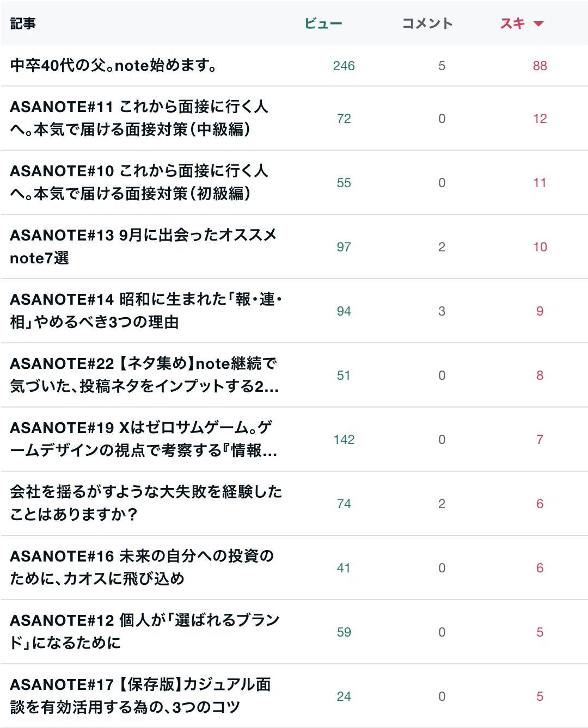
Task: Open ASANOTE#13 9月に出会ったオススメnote7選
Action: (x=143, y=246)
